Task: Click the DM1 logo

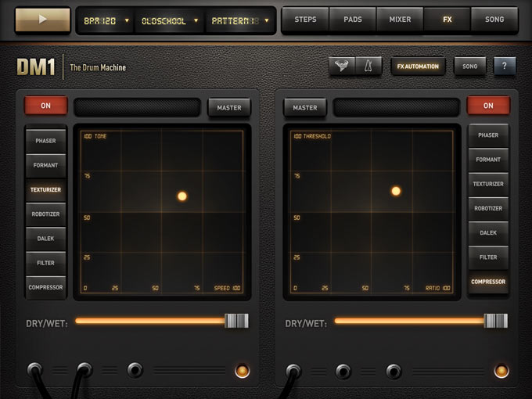Action: [x=36, y=66]
